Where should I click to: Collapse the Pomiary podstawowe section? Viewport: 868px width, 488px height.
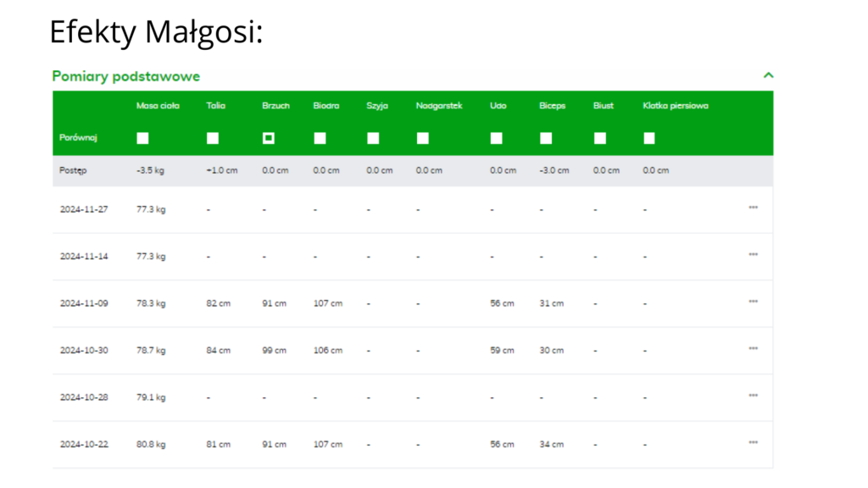pyautogui.click(x=768, y=75)
